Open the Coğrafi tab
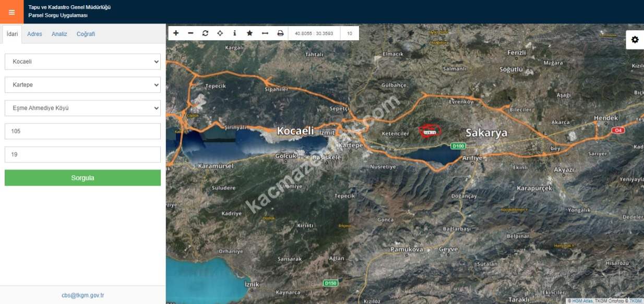 coord(86,34)
